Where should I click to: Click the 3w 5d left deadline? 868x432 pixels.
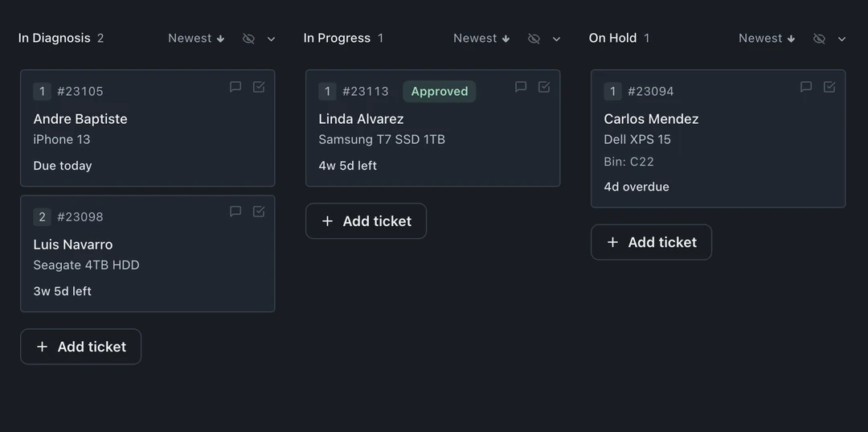click(x=62, y=291)
